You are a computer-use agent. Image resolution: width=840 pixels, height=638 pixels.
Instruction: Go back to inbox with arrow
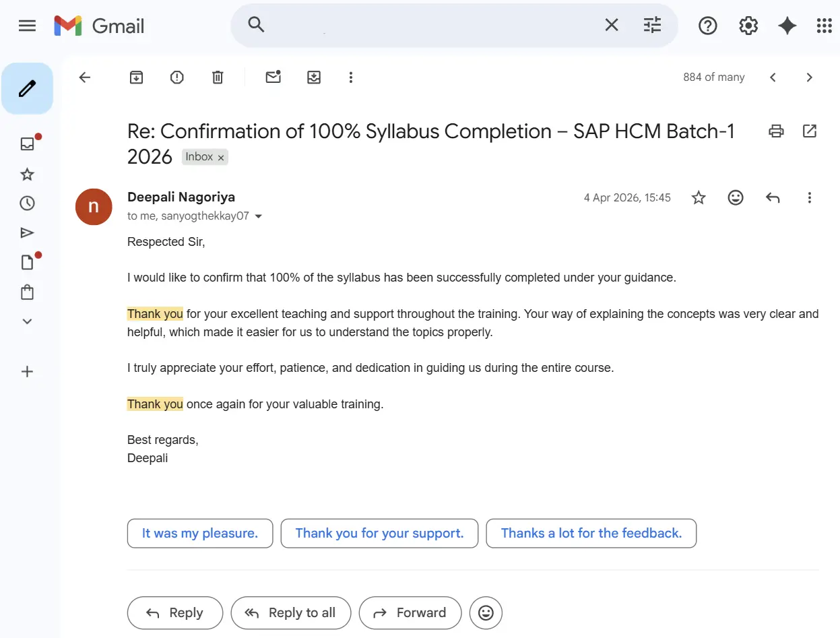tap(85, 77)
